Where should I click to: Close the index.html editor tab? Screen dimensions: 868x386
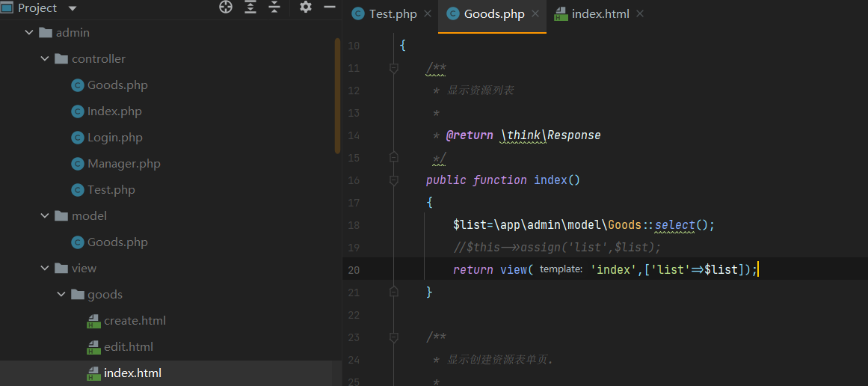coord(640,14)
